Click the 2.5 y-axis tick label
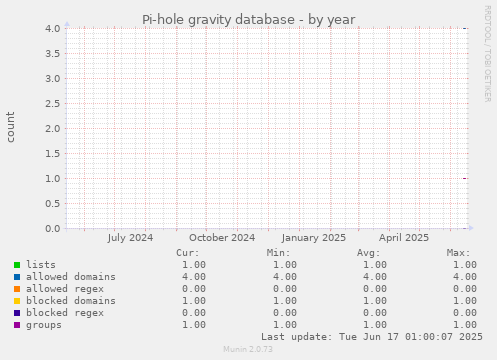Screen dimensions: 497x360 pyautogui.click(x=53, y=103)
